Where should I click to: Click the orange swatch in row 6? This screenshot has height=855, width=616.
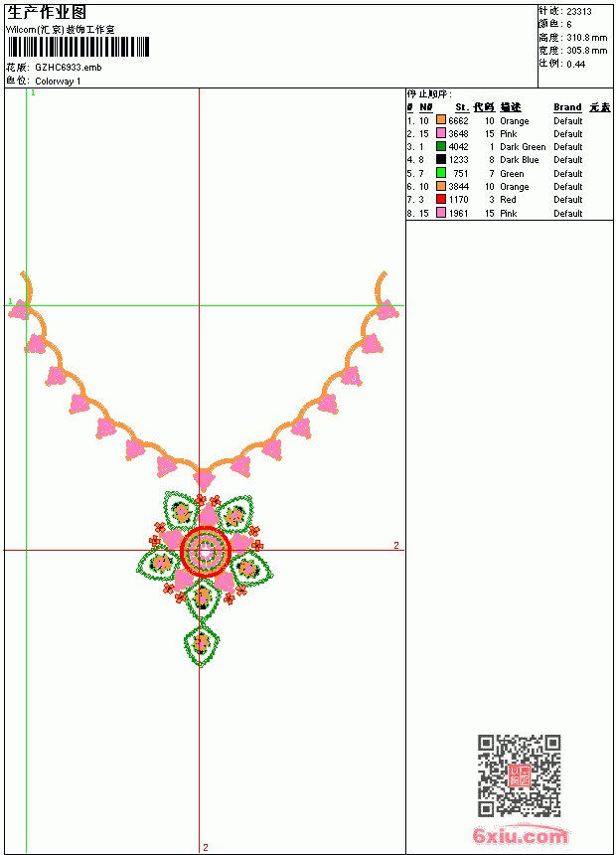pos(441,186)
